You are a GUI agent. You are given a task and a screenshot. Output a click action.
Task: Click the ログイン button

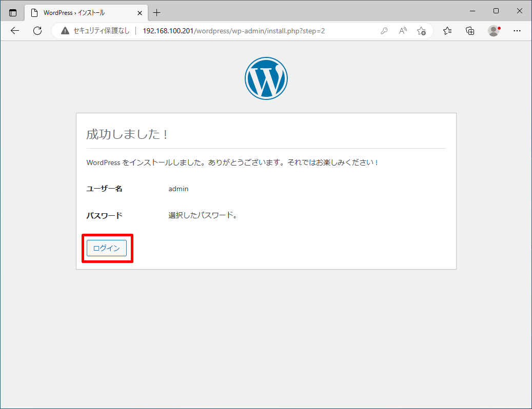tap(107, 248)
